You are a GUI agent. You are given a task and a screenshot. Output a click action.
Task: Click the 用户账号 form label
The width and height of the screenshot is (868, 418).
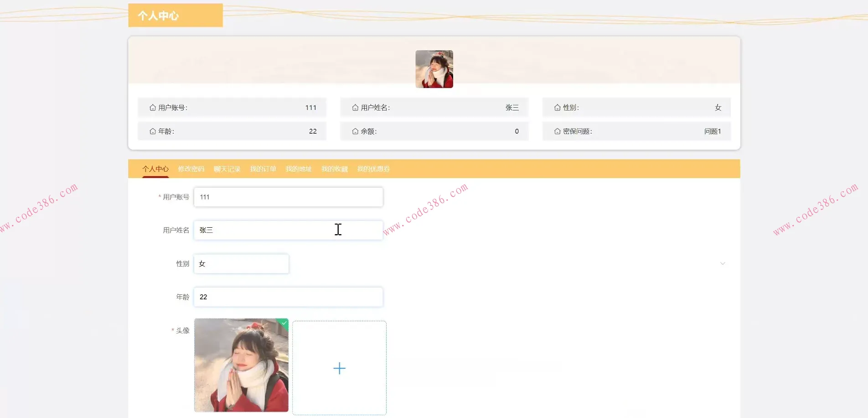176,197
